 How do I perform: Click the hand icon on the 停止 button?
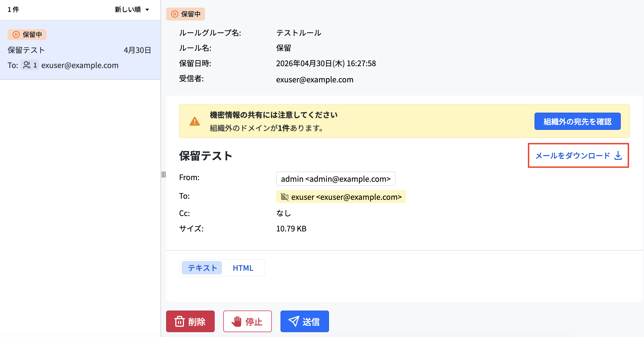click(237, 321)
